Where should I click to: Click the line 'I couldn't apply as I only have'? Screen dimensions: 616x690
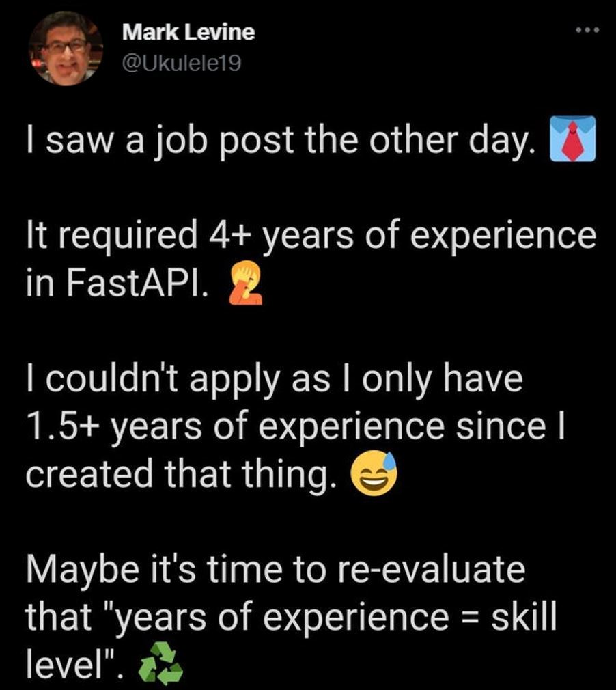click(275, 380)
